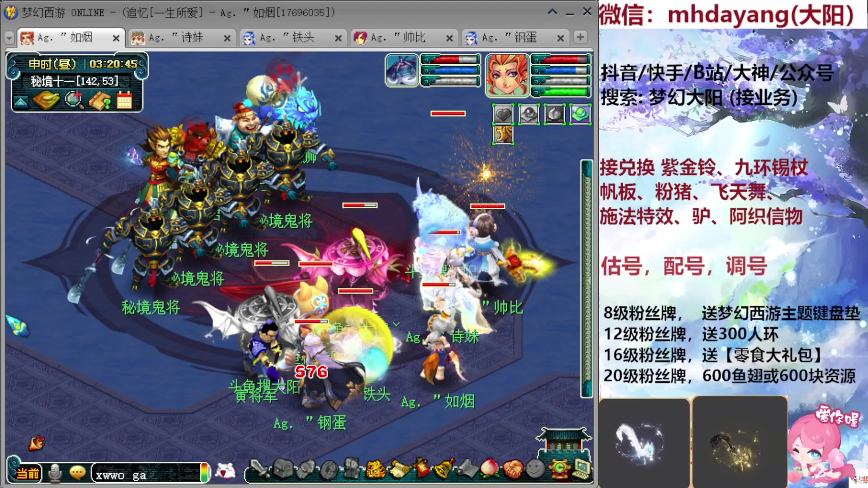Close the Ag. 钢蛋 tab
The image size is (868, 488).
(x=561, y=38)
